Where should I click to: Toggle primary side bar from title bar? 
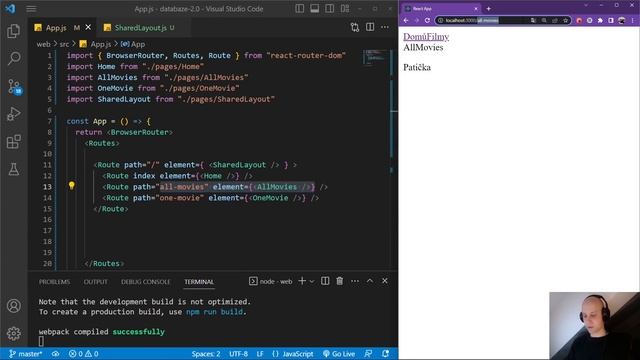click(300, 9)
